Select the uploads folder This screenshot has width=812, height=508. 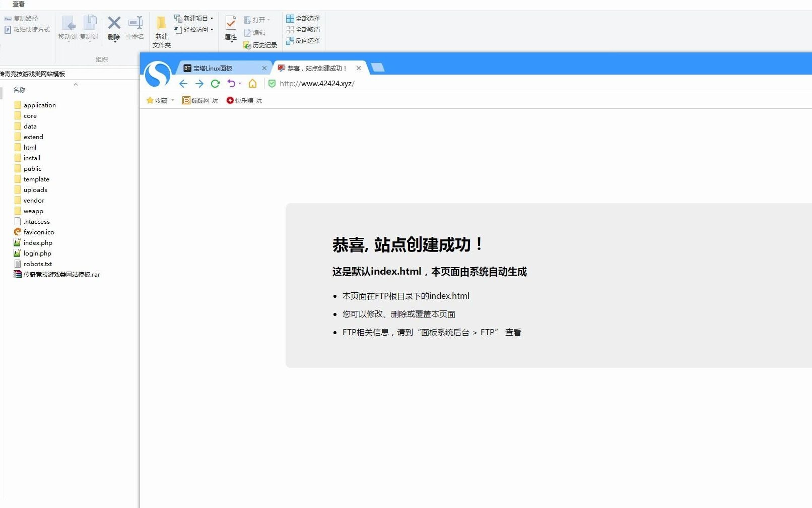31,189
